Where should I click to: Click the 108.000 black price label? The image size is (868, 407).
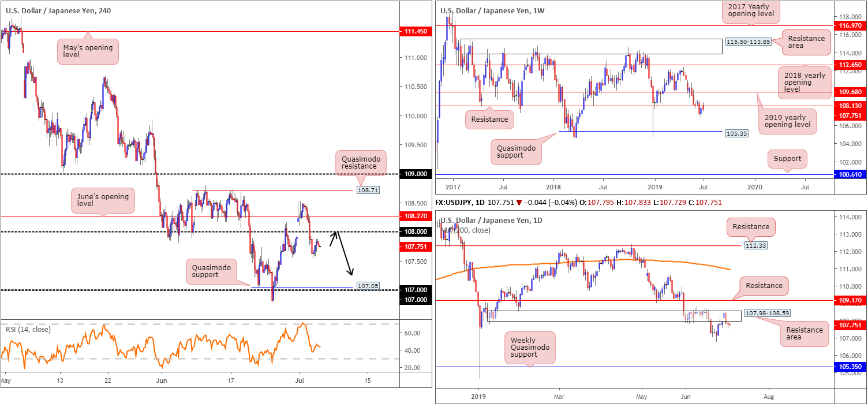pos(415,231)
